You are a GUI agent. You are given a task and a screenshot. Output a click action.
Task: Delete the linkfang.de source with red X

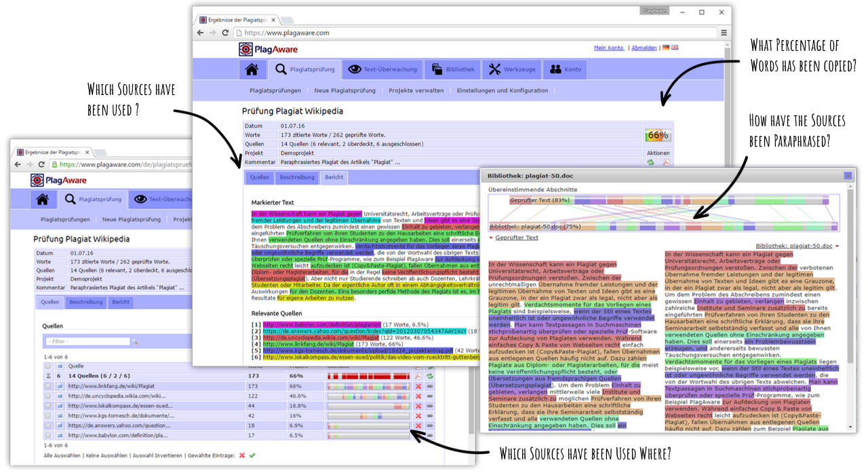point(418,385)
